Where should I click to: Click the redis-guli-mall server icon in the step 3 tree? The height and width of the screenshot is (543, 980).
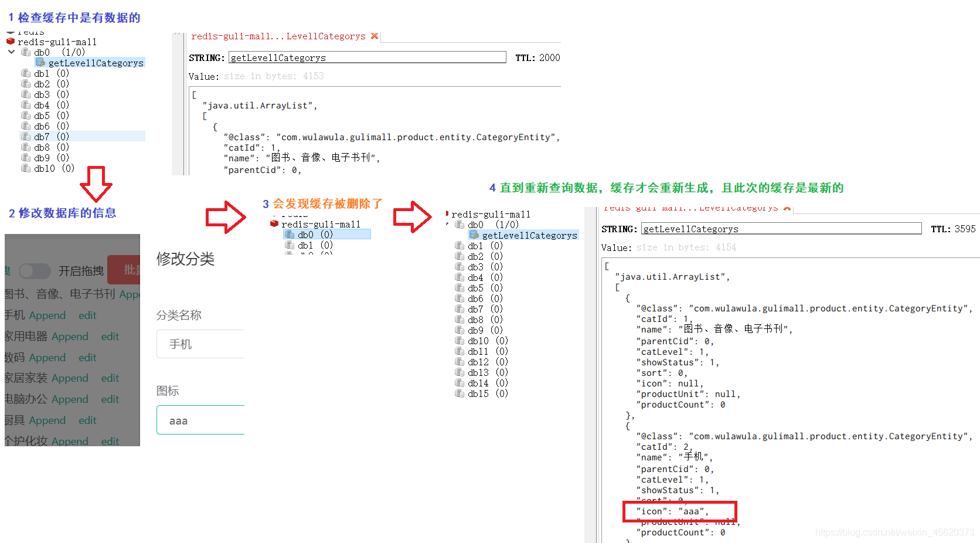[274, 223]
